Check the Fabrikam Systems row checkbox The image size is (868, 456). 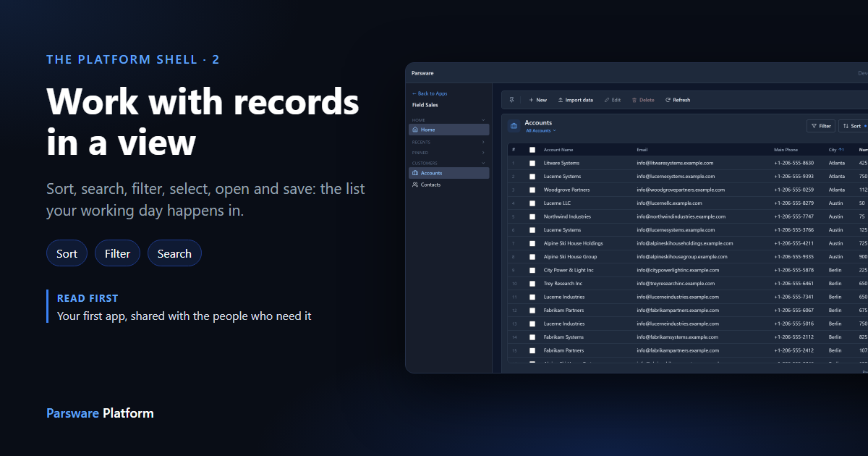pos(532,337)
